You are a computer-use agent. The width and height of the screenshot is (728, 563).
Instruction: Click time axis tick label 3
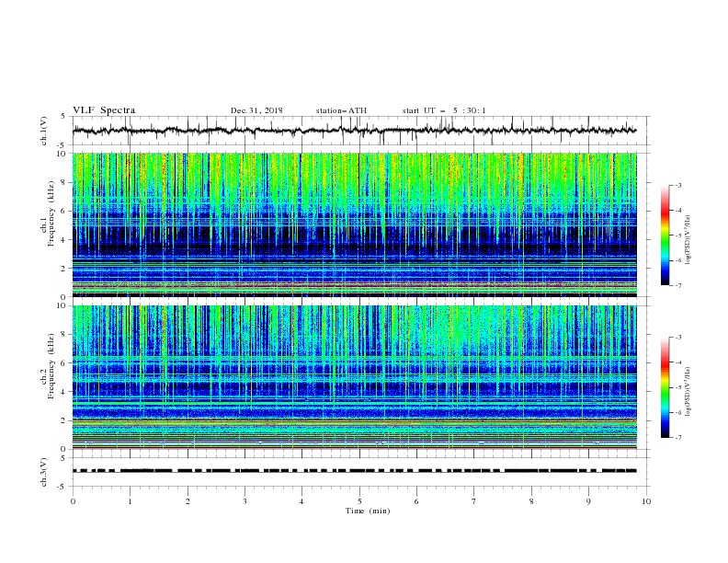245,501
